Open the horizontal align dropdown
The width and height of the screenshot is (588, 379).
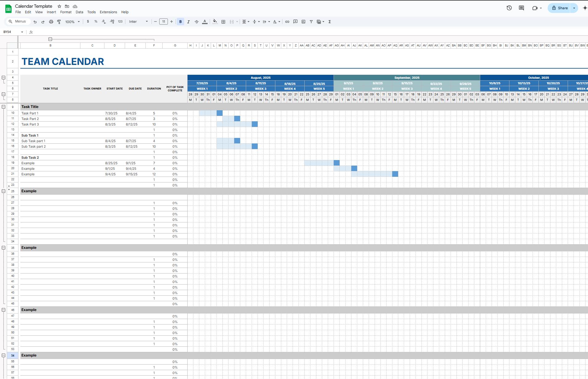[x=246, y=22]
